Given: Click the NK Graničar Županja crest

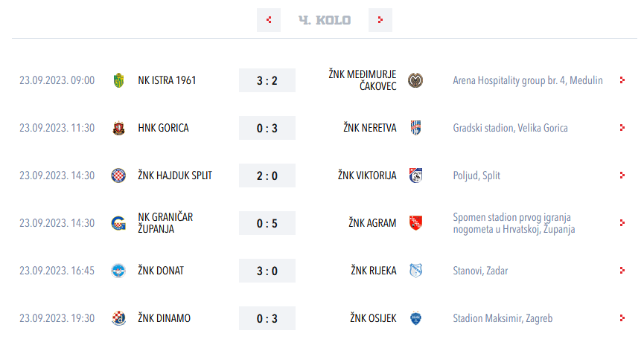Looking at the screenshot, I should coord(118,223).
